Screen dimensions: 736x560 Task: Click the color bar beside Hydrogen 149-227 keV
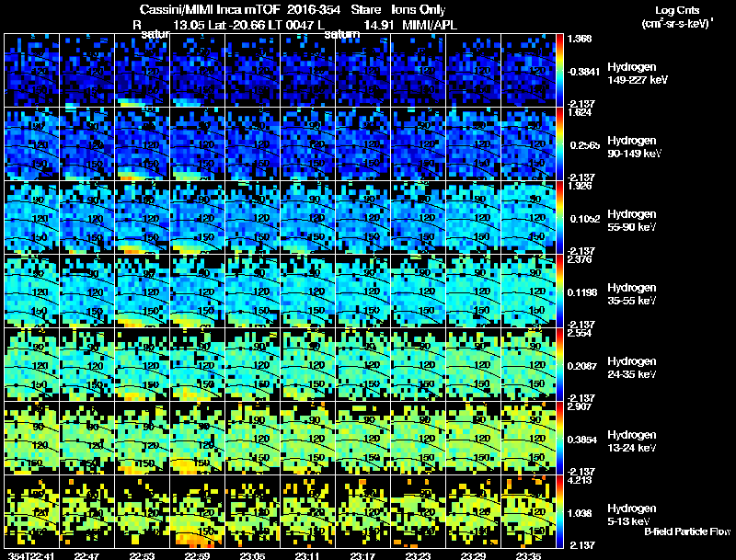pos(559,71)
